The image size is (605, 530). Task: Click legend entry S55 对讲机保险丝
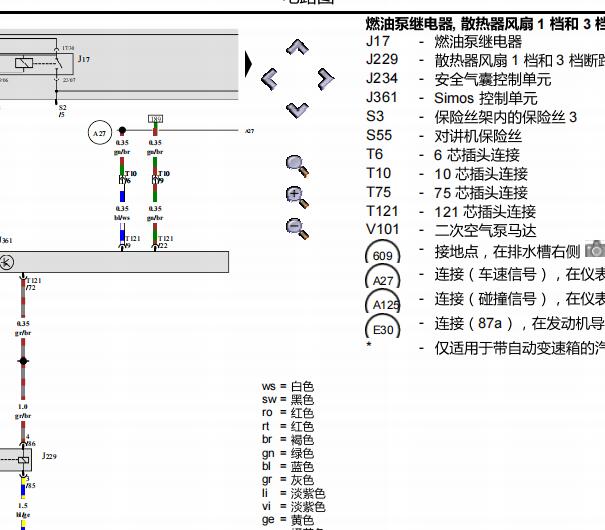[444, 136]
